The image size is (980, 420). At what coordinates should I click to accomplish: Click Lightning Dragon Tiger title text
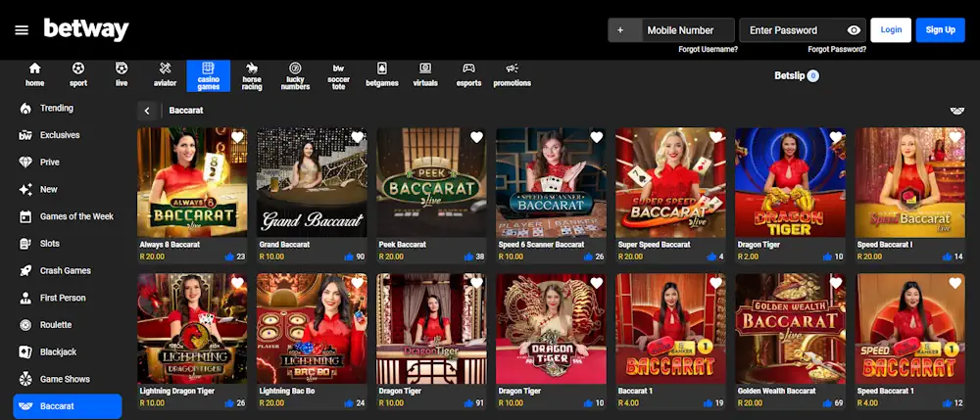tap(176, 391)
